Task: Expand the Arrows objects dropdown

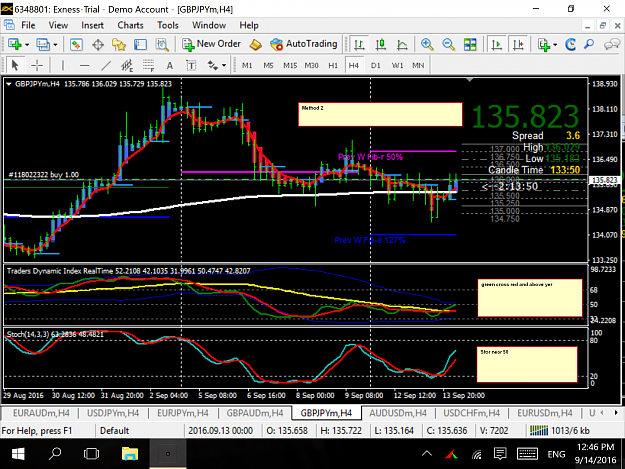Action: [x=224, y=65]
